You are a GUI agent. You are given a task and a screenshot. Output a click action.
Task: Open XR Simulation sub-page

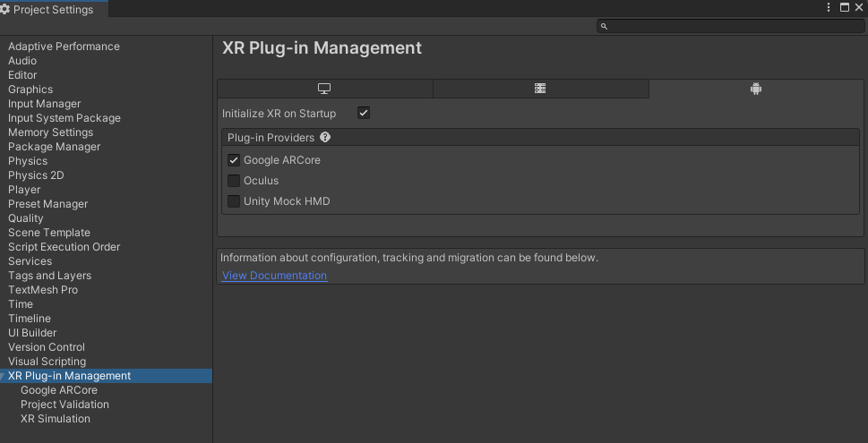click(56, 419)
